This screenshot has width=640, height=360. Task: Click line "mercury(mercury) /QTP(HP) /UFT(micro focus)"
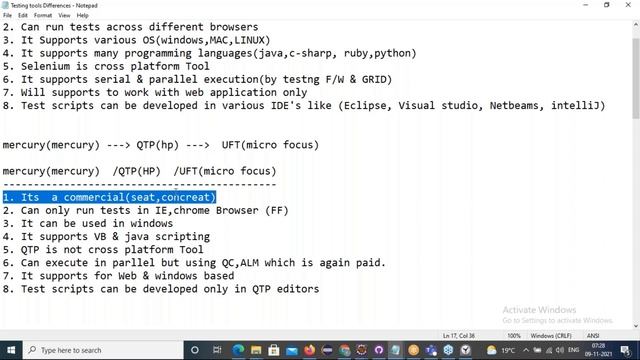click(x=139, y=171)
